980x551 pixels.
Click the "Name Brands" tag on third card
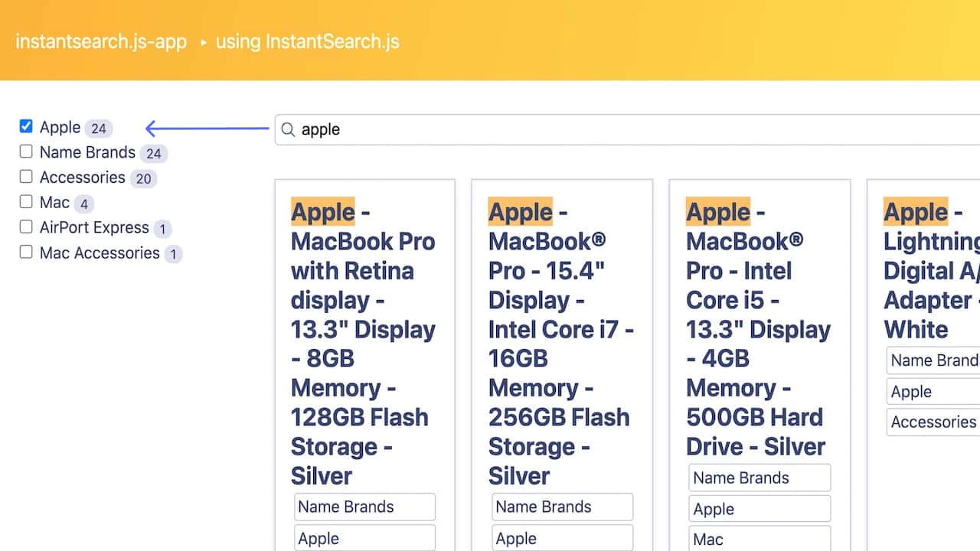point(759,478)
